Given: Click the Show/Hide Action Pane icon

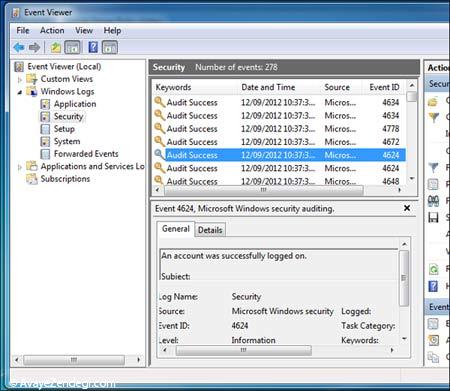Looking at the screenshot, I should (110, 47).
